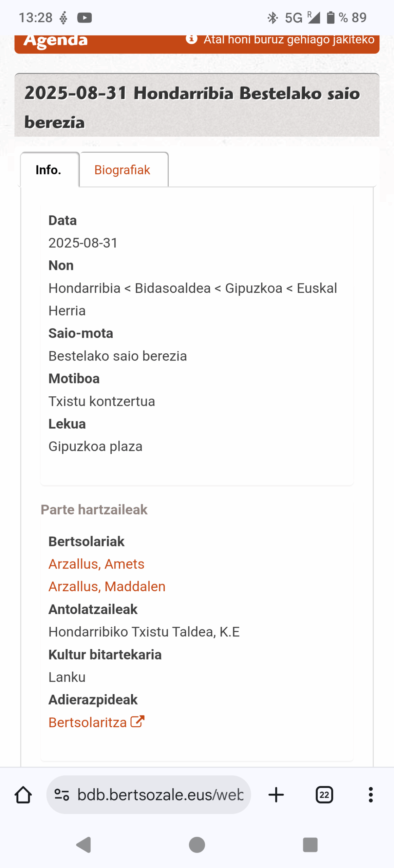Viewport: 394px width, 868px height.
Task: Open the browser three-dot overflow menu
Action: click(x=371, y=795)
